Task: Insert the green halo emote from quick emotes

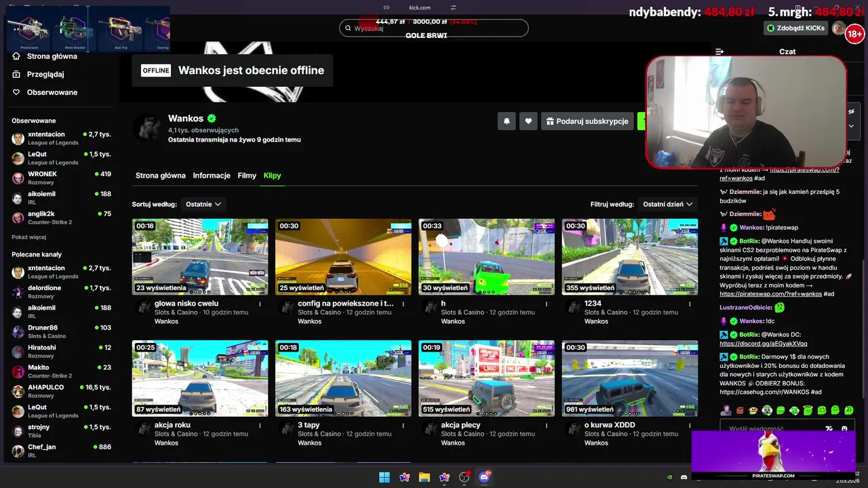Action: (x=808, y=410)
